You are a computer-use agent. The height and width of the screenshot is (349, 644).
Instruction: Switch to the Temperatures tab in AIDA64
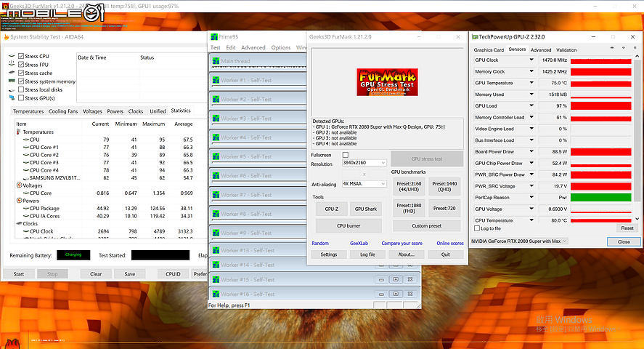(x=28, y=111)
